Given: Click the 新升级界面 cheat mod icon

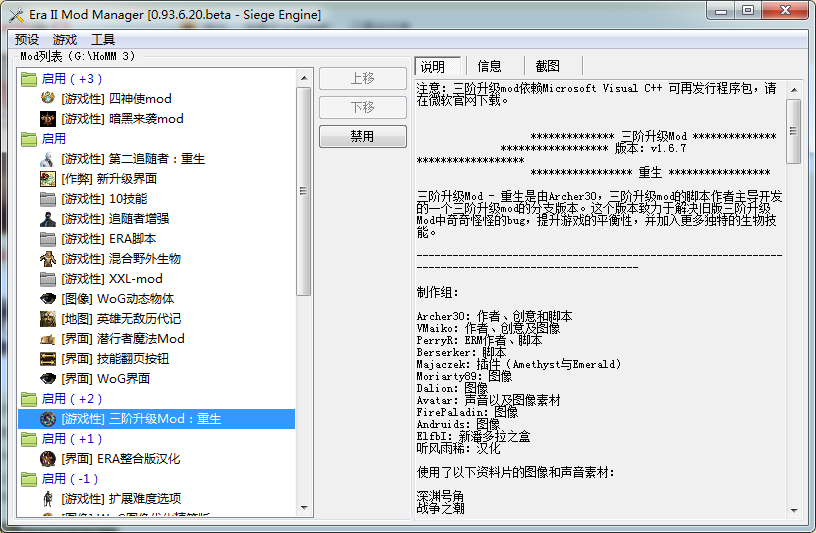Looking at the screenshot, I should point(48,179).
